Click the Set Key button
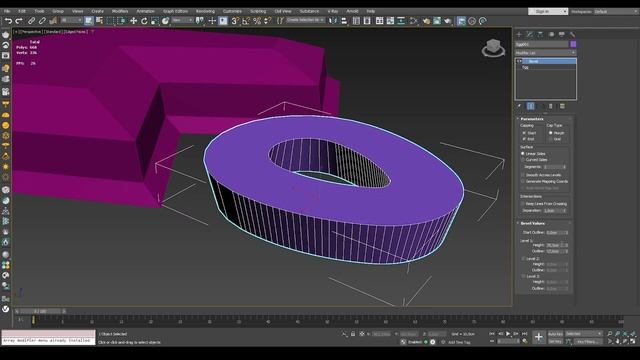Viewport: 640px width, 360px height. [x=555, y=341]
